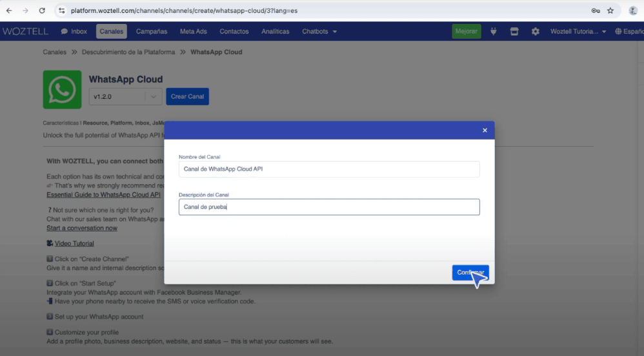This screenshot has width=644, height=356.
Task: Click the WhatsApp Cloud heading text
Action: click(x=126, y=79)
